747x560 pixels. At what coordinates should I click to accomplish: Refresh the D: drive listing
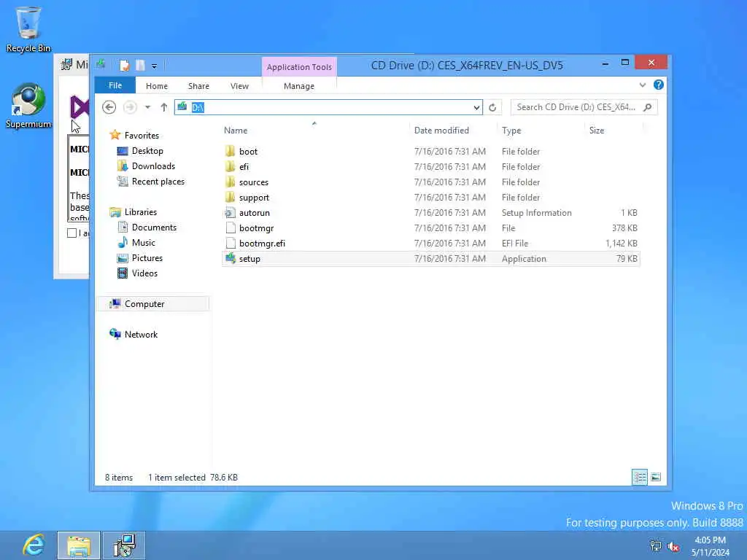[x=492, y=108]
